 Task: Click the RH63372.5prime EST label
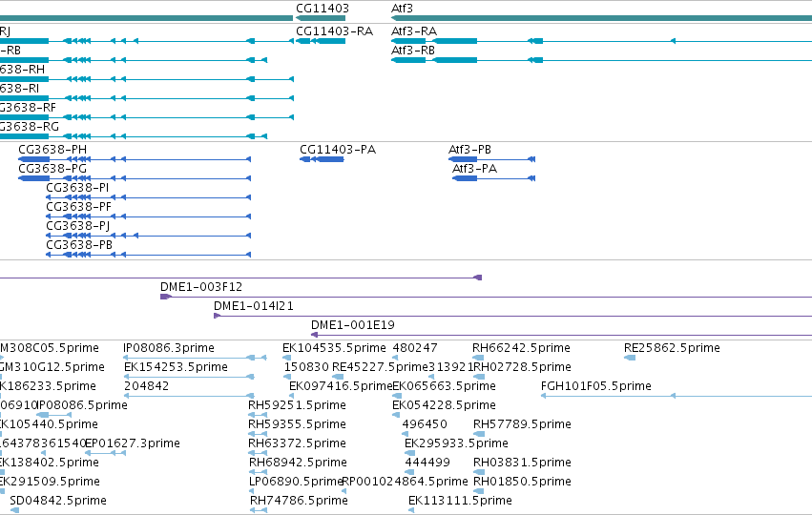point(297,443)
